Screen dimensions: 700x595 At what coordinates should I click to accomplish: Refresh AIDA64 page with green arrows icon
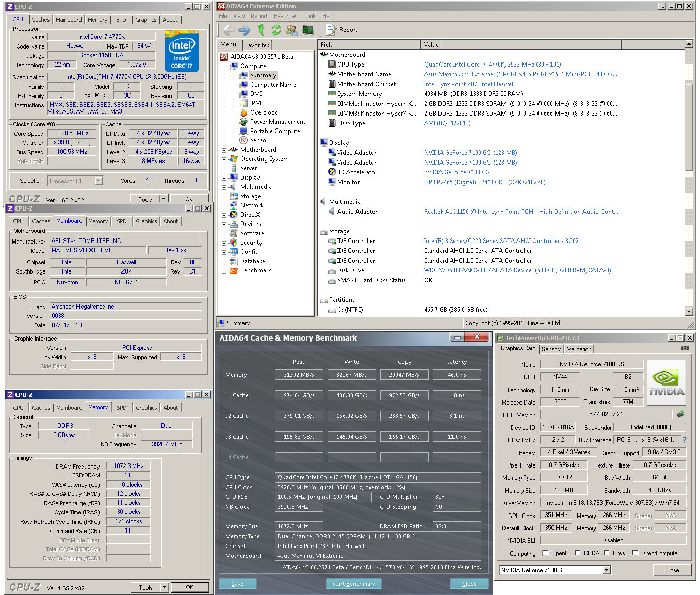point(276,30)
